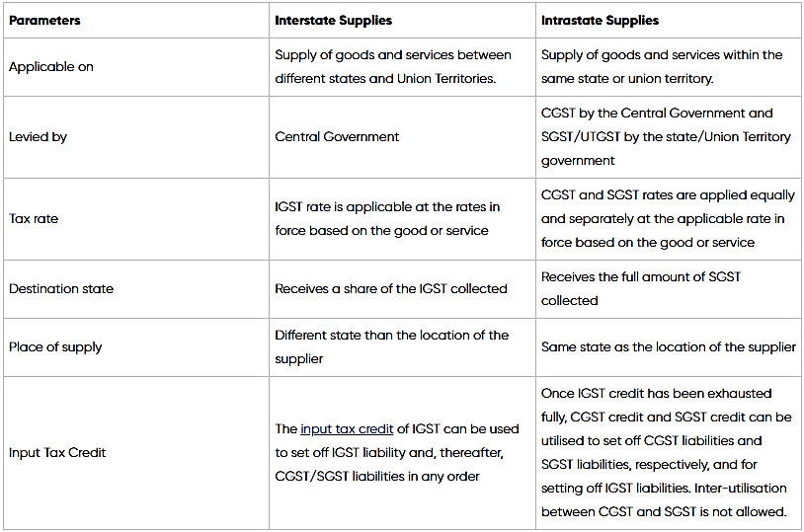Click the 'Levied by' row label

pyautogui.click(x=38, y=137)
